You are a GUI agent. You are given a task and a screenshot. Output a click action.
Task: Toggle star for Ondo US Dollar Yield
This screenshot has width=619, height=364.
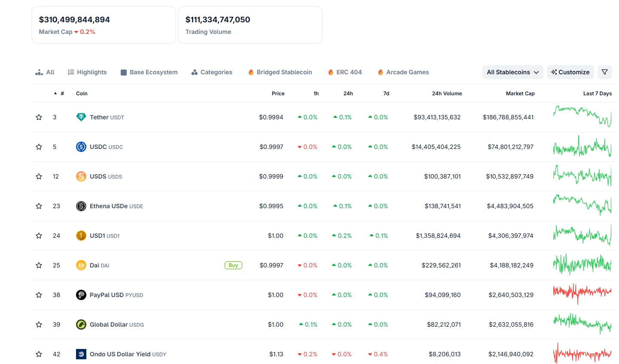(39, 354)
